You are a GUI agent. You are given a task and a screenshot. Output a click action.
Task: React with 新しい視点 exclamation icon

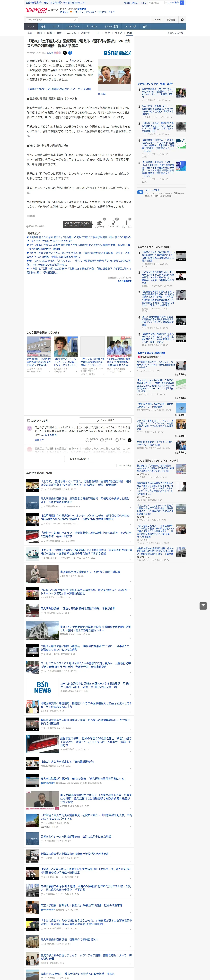coord(127,223)
